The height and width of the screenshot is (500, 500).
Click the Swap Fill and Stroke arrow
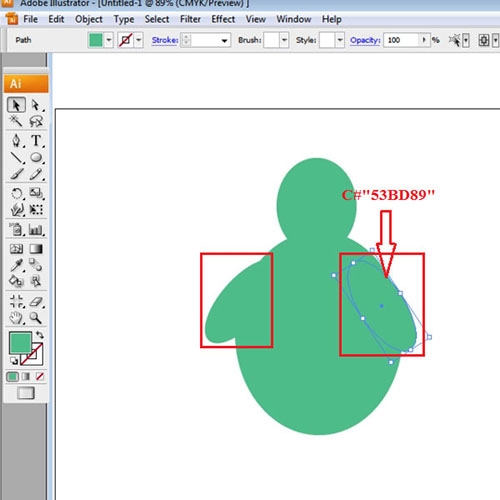click(40, 334)
